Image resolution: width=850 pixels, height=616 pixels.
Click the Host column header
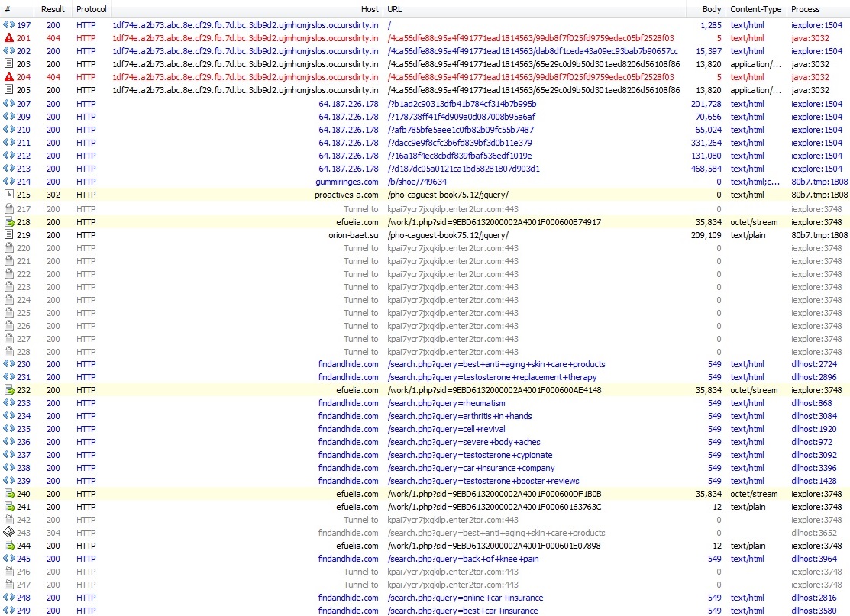[370, 9]
